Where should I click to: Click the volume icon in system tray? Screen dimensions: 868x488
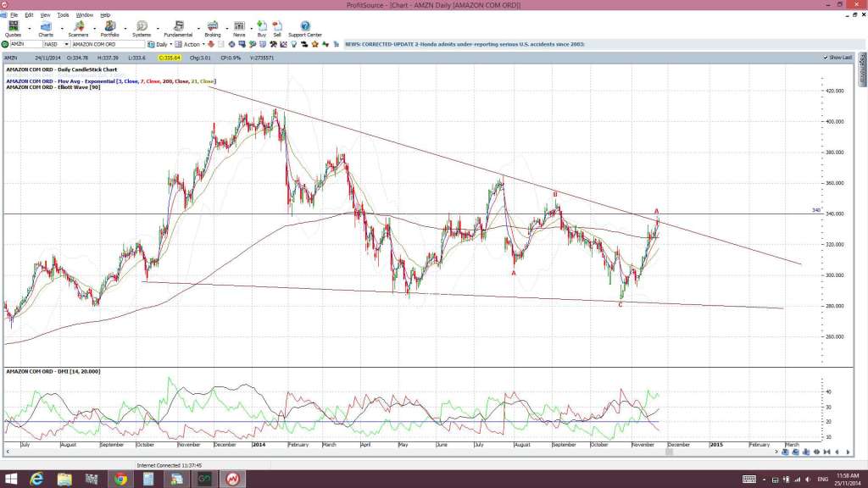coord(808,480)
